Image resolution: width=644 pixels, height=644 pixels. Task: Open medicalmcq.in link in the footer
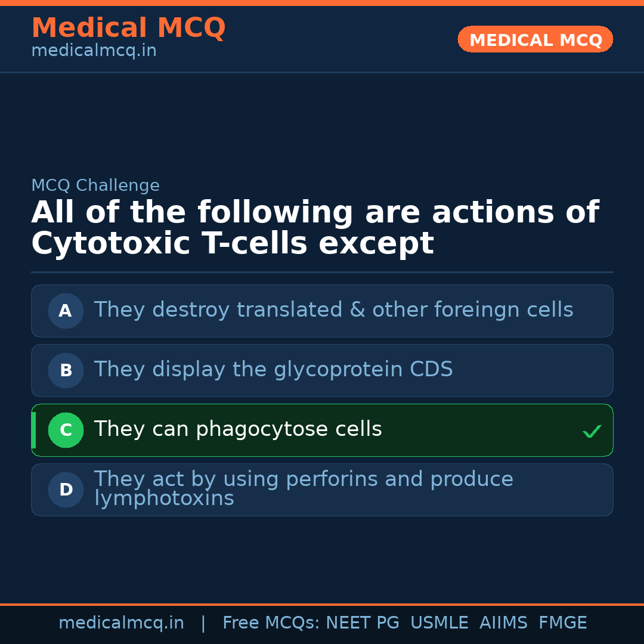(x=121, y=623)
